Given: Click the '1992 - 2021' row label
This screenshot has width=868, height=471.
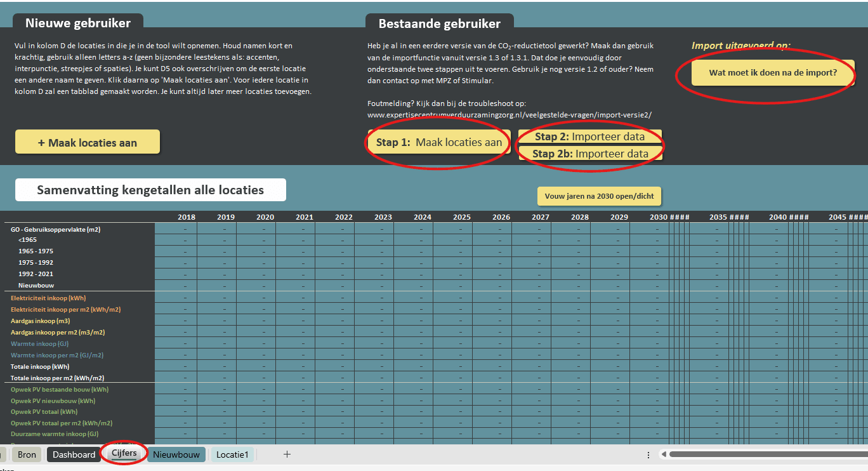Looking at the screenshot, I should coord(36,274).
